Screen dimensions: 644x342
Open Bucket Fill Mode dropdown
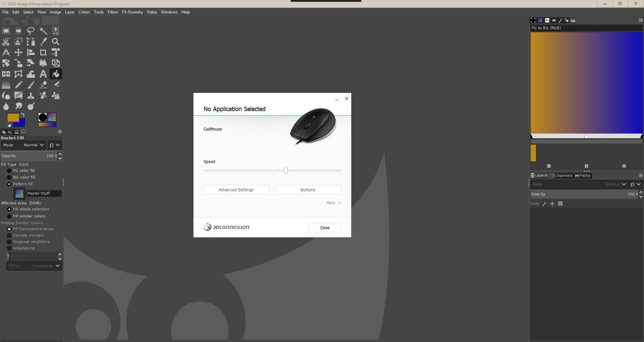click(x=23, y=145)
